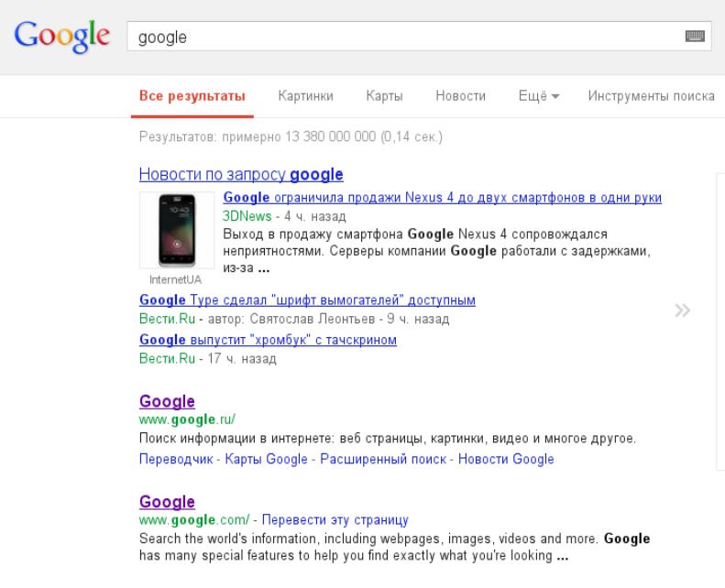
Task: Click Вести.Ru source with 17 ч. назад
Action: [x=167, y=359]
